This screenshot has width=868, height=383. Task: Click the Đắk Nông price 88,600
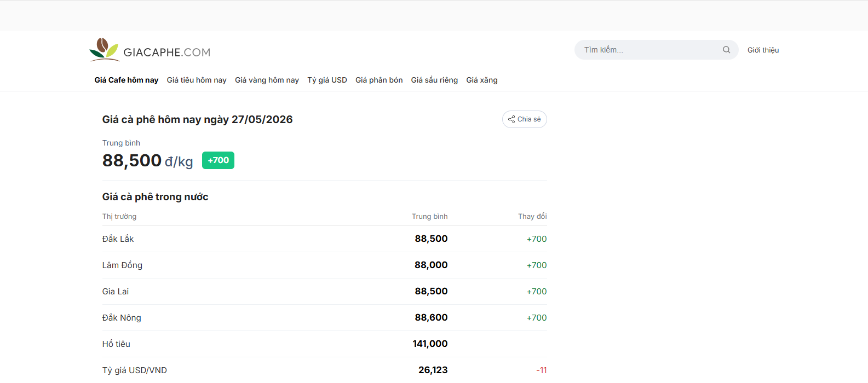click(x=431, y=318)
